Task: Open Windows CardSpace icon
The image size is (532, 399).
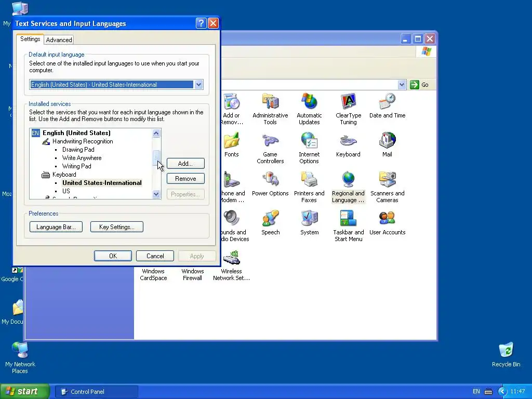Action: tap(153, 274)
